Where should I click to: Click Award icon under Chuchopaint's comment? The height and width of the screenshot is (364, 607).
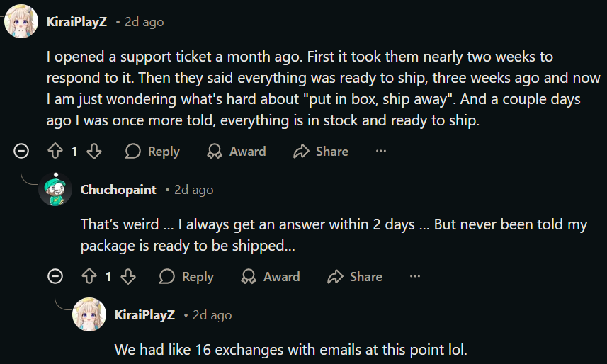click(249, 276)
